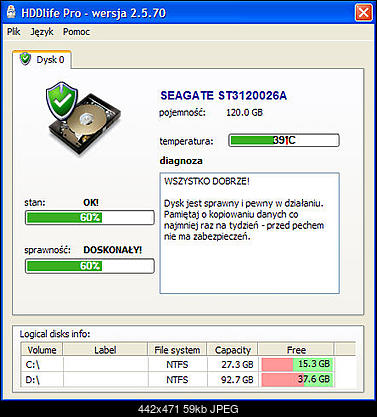The image size is (377, 417).
Task: Click the hard drive with shield image
Action: click(83, 118)
